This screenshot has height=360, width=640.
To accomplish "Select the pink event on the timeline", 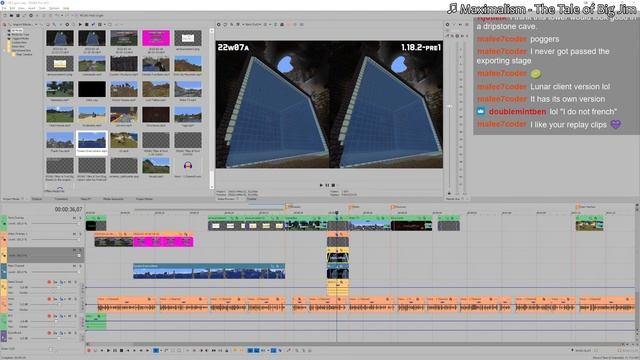I will [x=163, y=240].
